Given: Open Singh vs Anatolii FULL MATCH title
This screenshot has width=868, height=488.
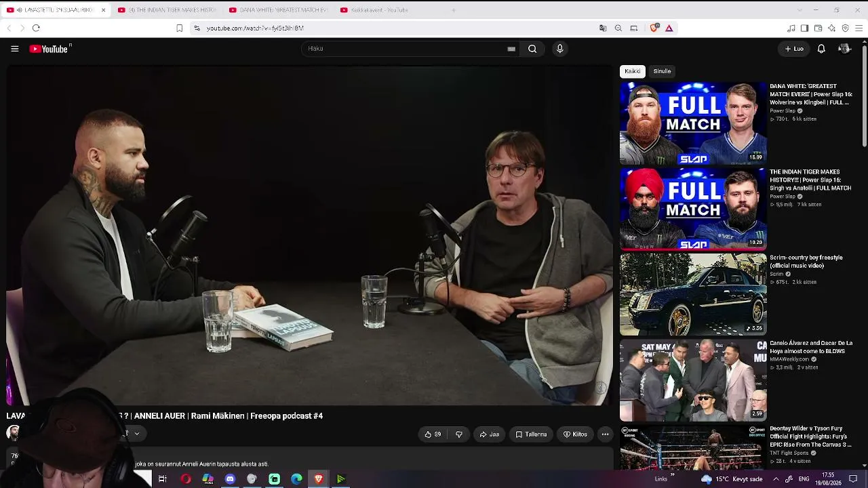Looking at the screenshot, I should [x=810, y=180].
